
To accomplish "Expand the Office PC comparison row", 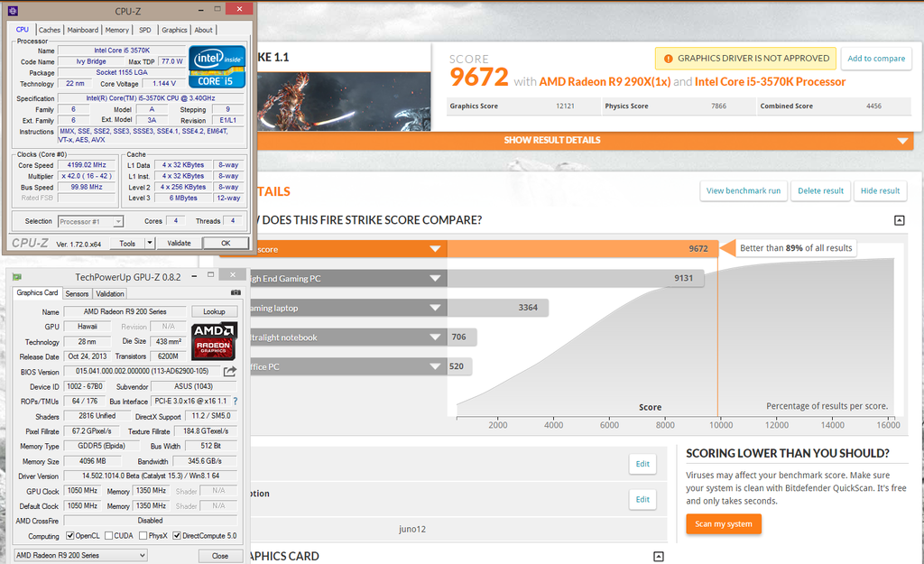I will tap(435, 366).
